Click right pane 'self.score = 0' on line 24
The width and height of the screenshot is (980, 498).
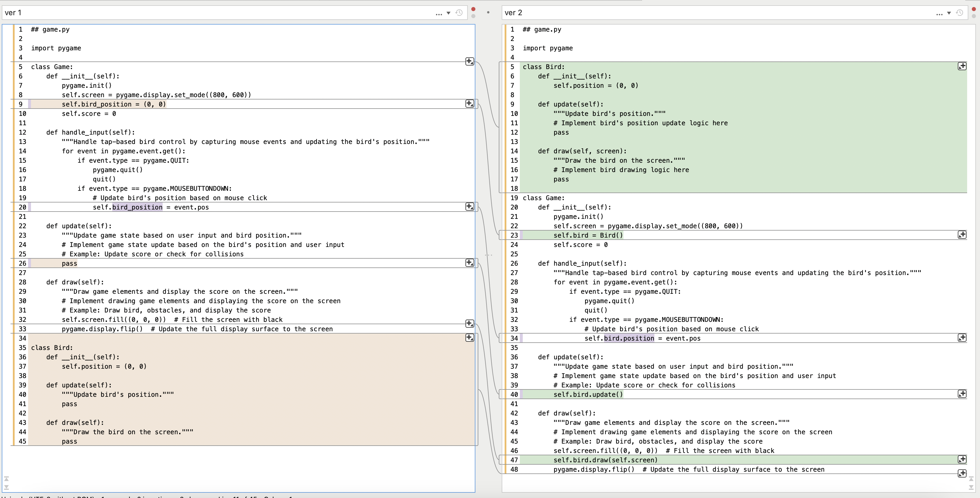tap(581, 244)
